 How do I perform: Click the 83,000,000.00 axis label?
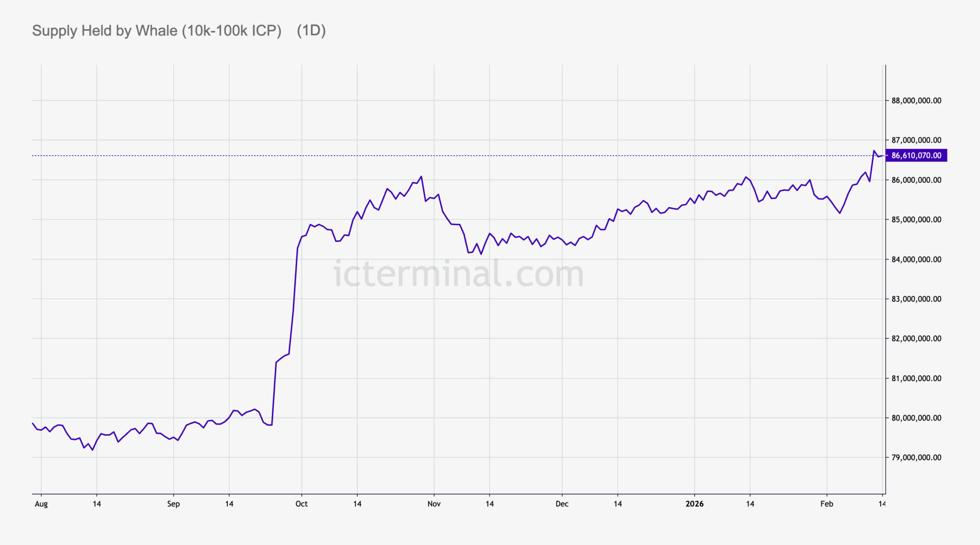coord(916,299)
